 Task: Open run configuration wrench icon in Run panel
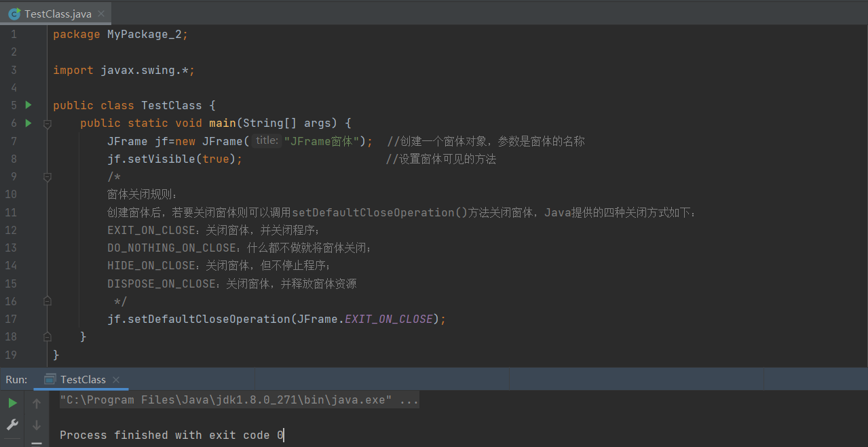(12, 425)
